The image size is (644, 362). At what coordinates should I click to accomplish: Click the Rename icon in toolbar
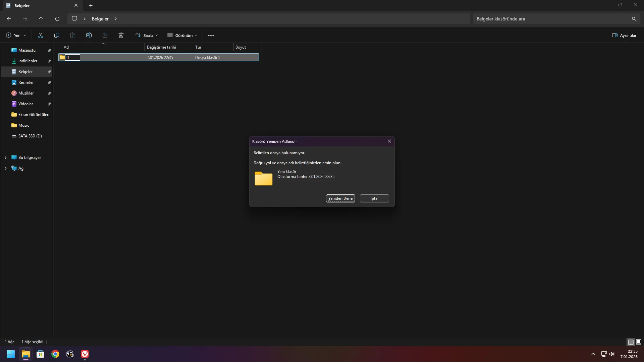click(89, 35)
